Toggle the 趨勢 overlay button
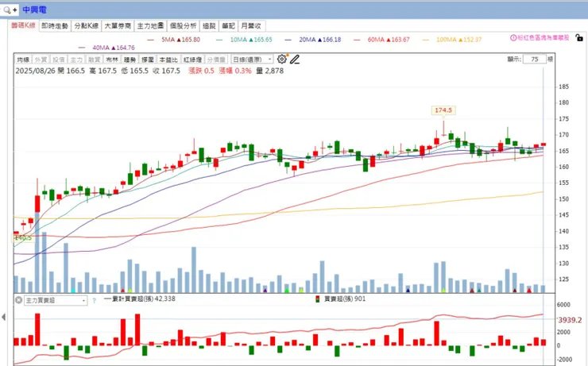This screenshot has width=588, height=366. click(x=130, y=60)
